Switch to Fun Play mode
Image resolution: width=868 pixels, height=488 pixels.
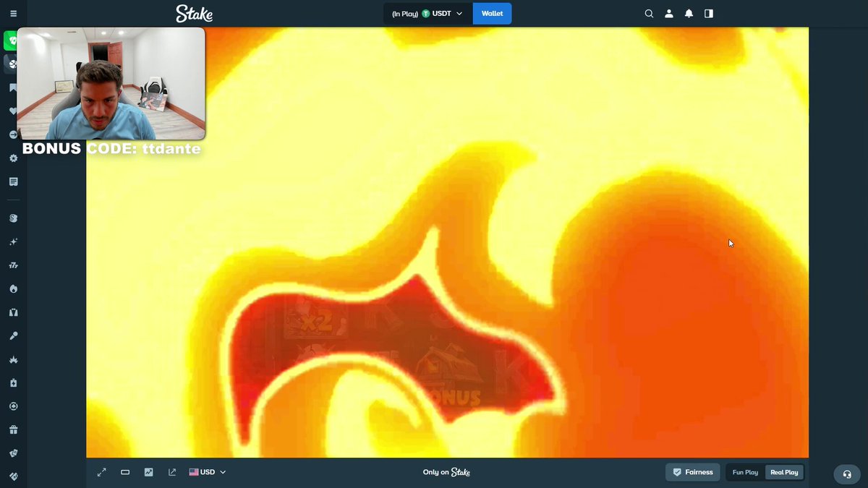point(745,472)
